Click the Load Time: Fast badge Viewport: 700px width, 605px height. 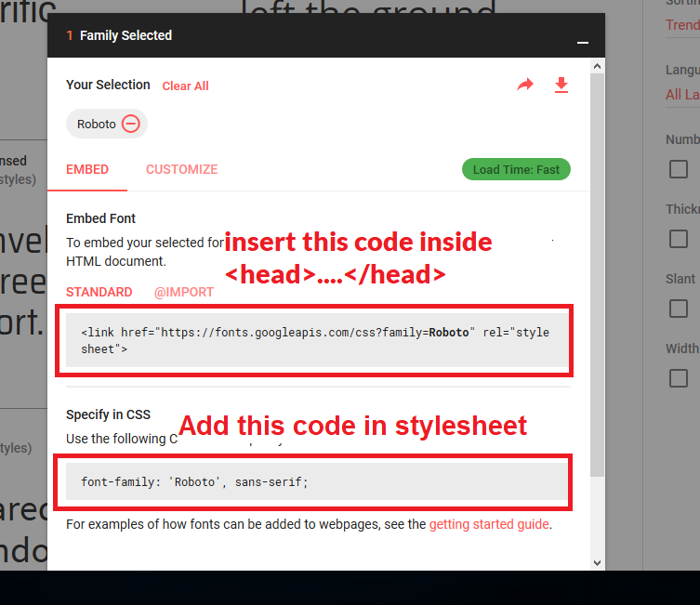516,169
